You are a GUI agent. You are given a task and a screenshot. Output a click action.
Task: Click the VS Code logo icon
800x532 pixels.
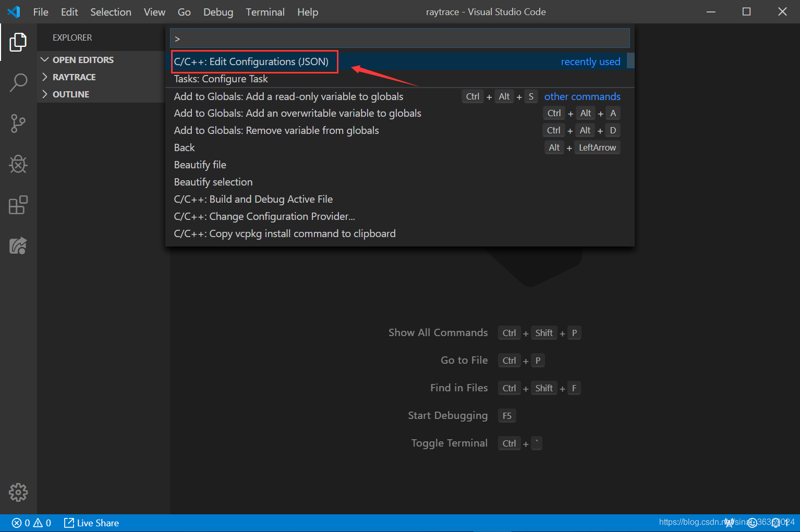click(x=14, y=11)
